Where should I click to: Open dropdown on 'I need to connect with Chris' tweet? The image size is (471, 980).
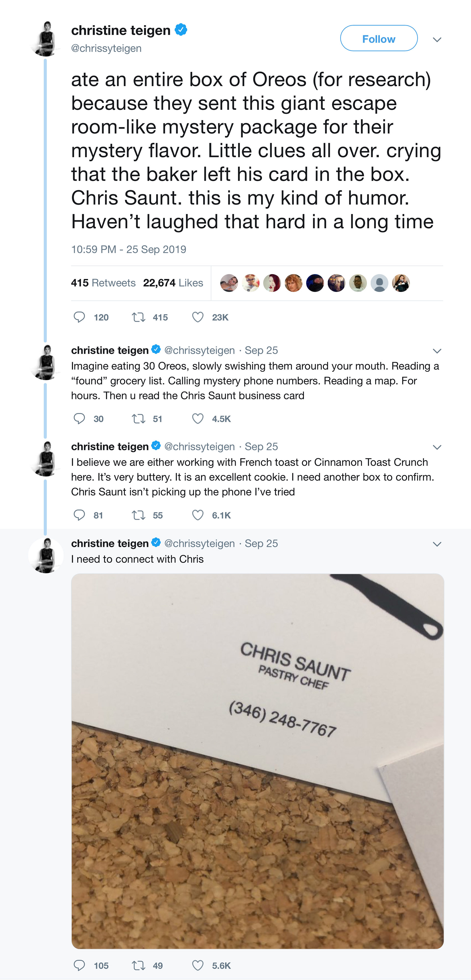(x=437, y=544)
